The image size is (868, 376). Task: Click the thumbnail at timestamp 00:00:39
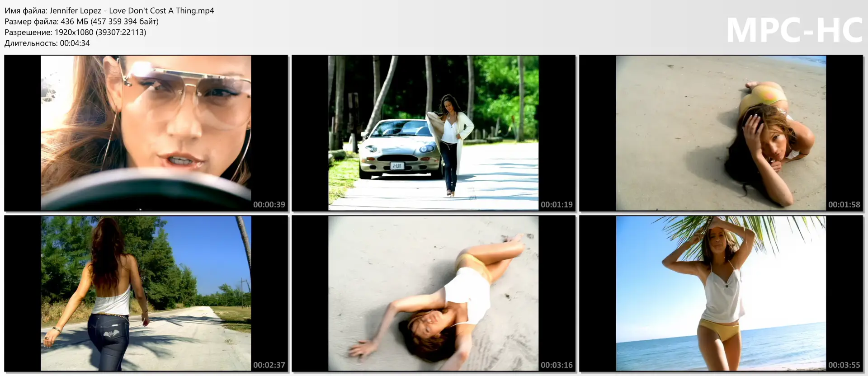click(x=146, y=133)
